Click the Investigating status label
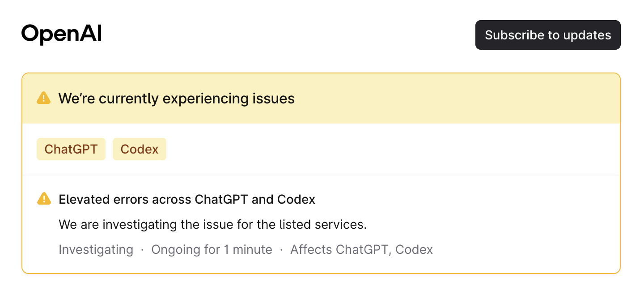Image resolution: width=644 pixels, height=291 pixels. 96,249
